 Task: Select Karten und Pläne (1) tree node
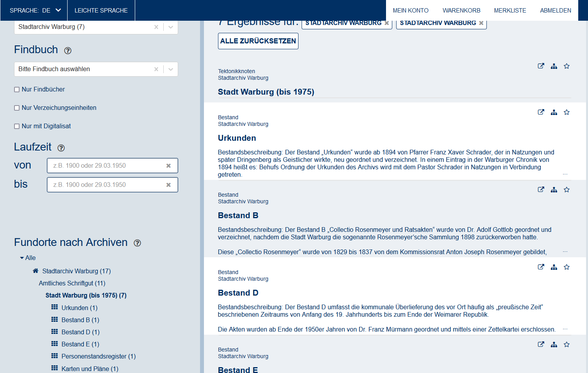[x=90, y=369]
